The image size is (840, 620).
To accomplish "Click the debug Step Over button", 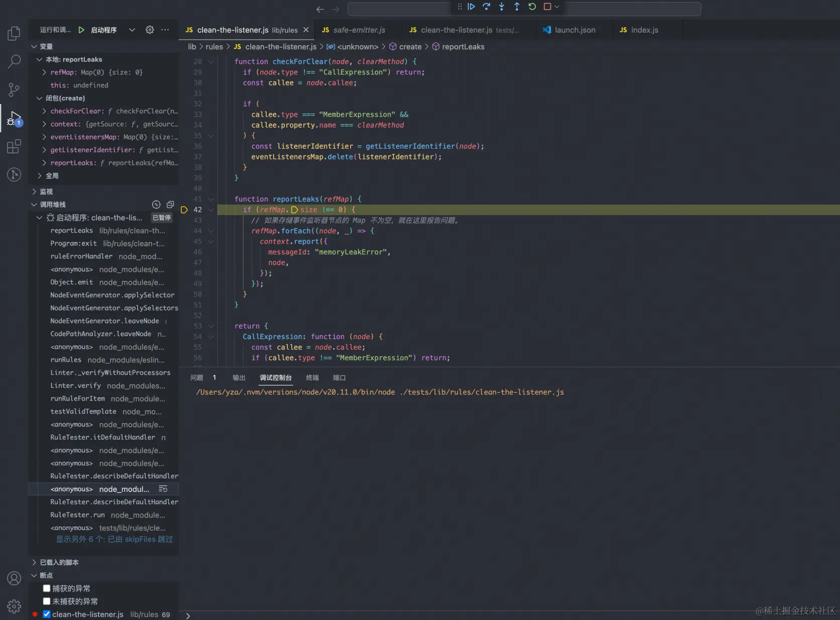I will coord(486,7).
